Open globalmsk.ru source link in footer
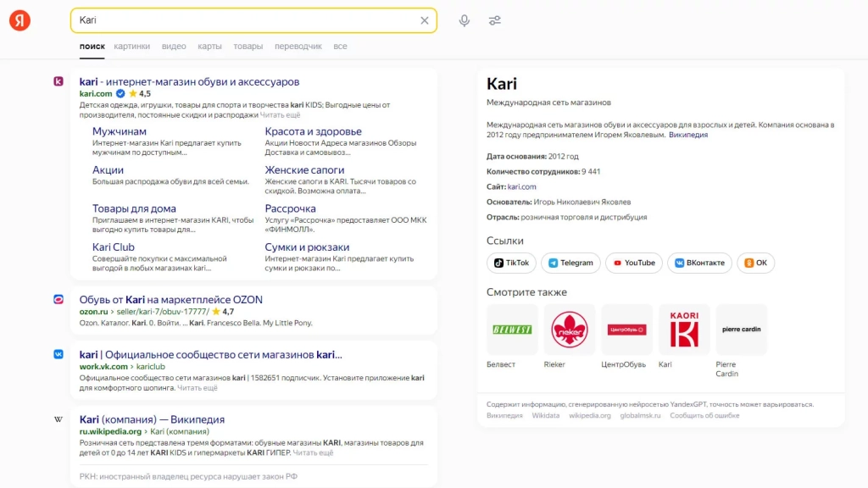868x488 pixels. point(641,415)
